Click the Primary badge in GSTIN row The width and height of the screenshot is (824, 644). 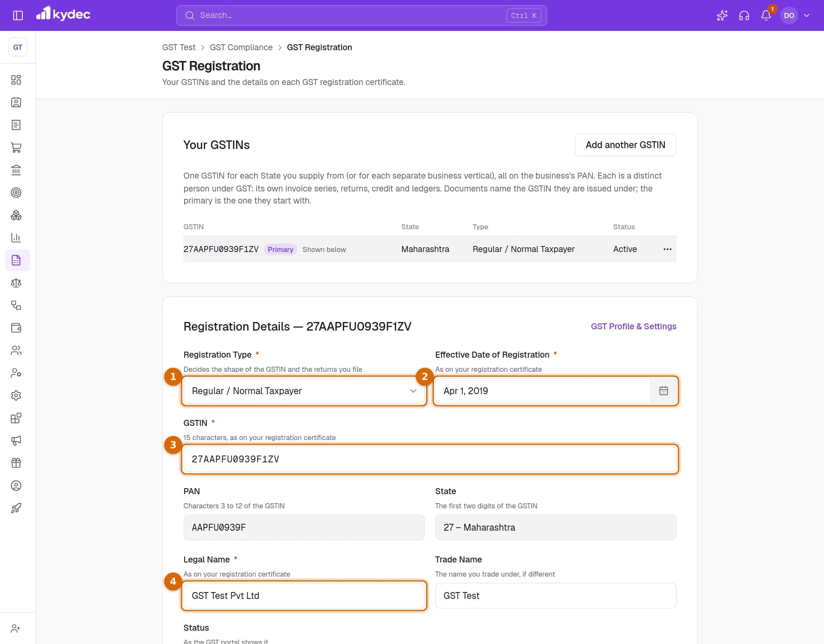(280, 249)
